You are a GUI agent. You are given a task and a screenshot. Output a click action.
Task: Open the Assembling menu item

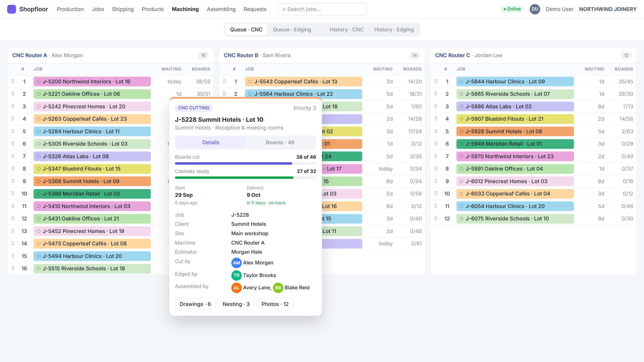point(221,9)
